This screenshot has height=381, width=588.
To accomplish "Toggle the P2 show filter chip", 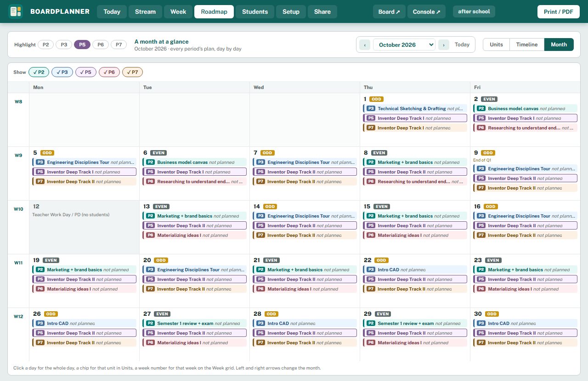I will pos(39,72).
